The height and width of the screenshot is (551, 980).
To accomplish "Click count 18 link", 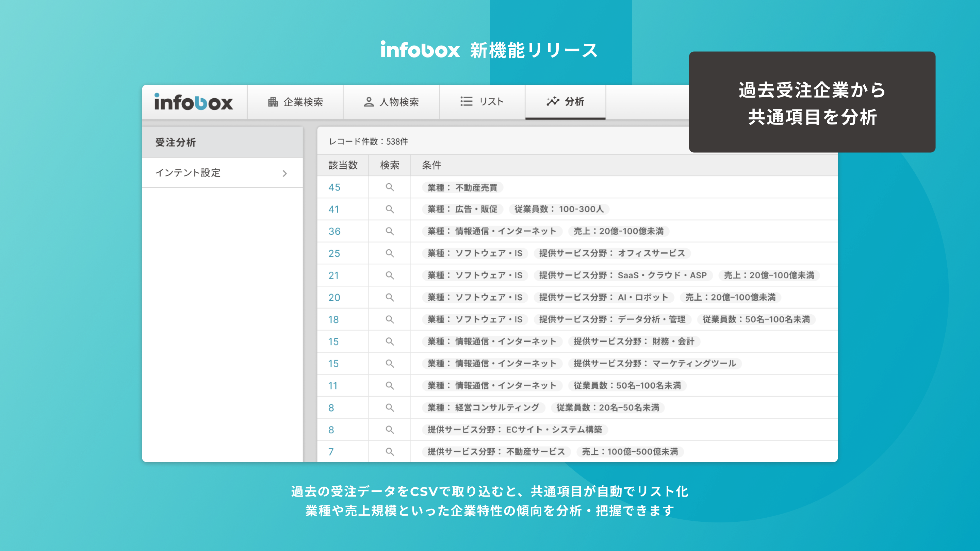I will coord(333,320).
